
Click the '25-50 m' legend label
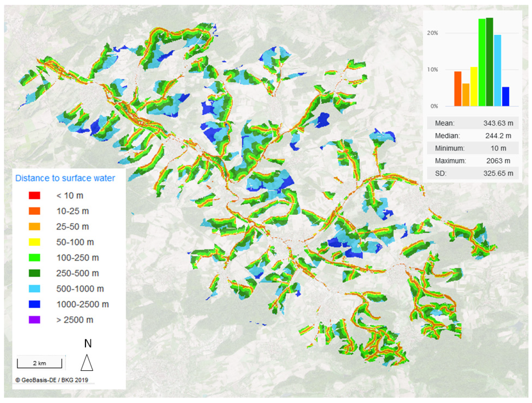(73, 227)
